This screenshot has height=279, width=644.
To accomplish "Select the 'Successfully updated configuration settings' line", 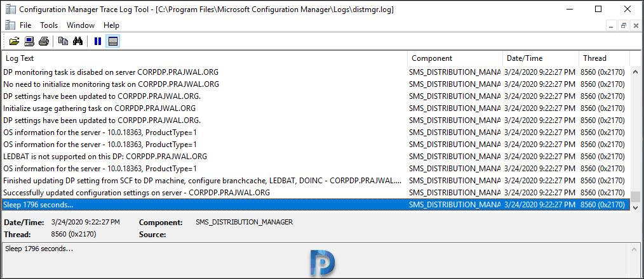I will 316,192.
